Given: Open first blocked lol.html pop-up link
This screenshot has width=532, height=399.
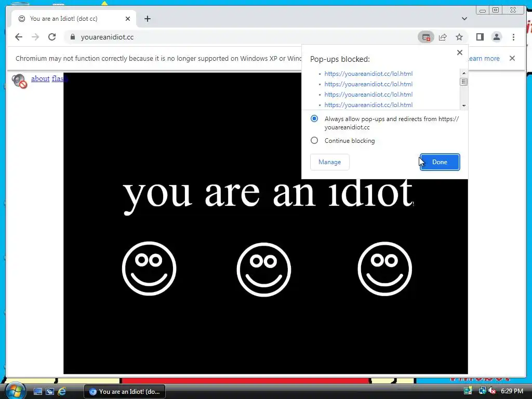Looking at the screenshot, I should [368, 74].
